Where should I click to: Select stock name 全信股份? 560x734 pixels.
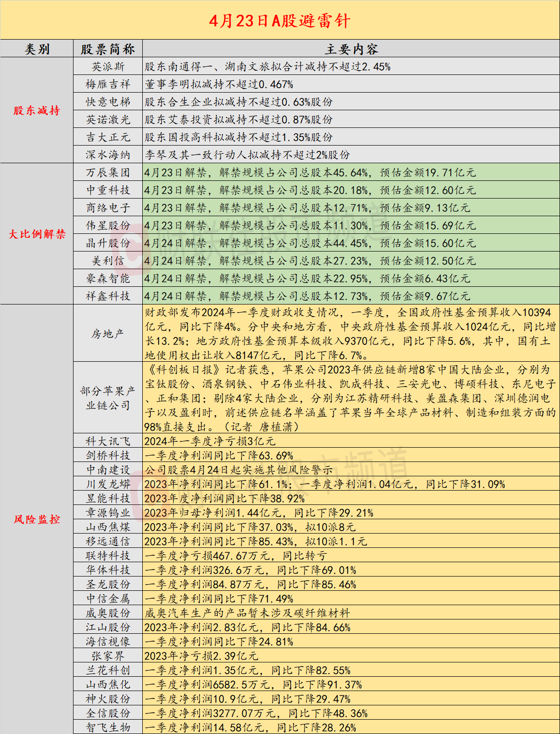point(108,713)
